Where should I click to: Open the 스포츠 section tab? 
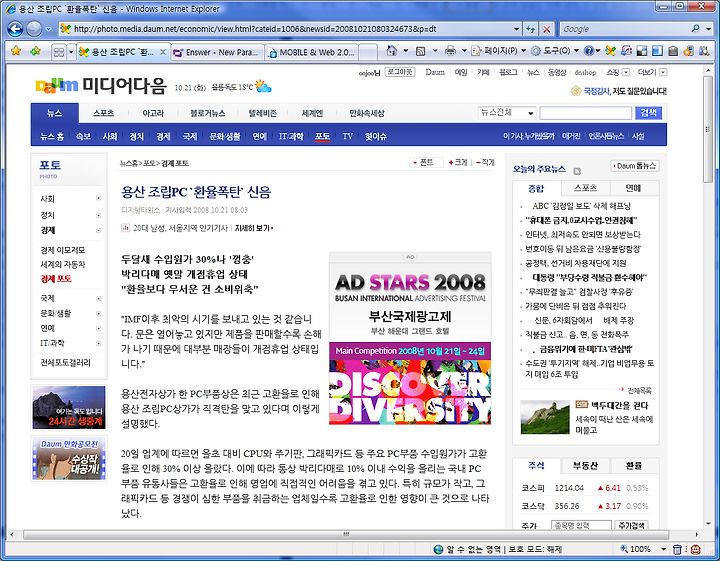103,113
